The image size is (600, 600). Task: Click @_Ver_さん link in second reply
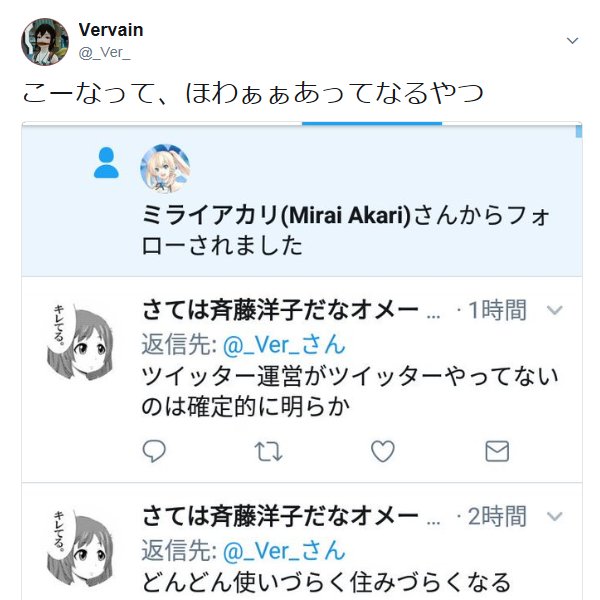coord(284,551)
